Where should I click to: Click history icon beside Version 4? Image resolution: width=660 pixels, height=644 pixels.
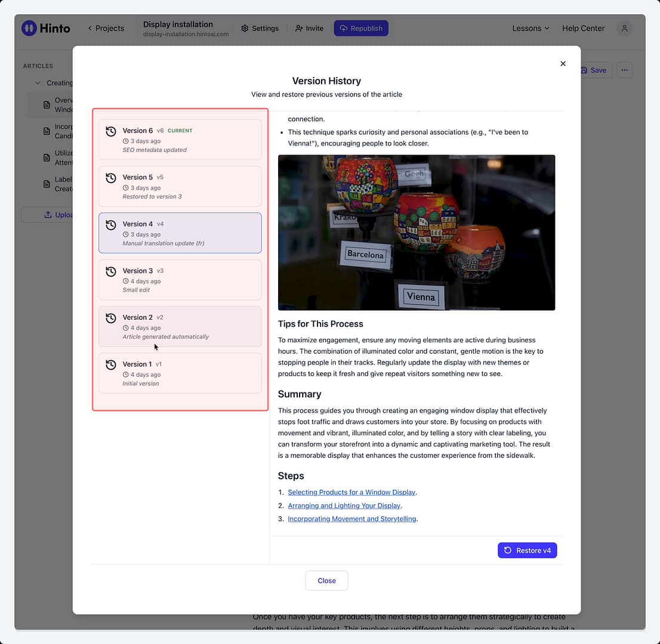point(111,225)
